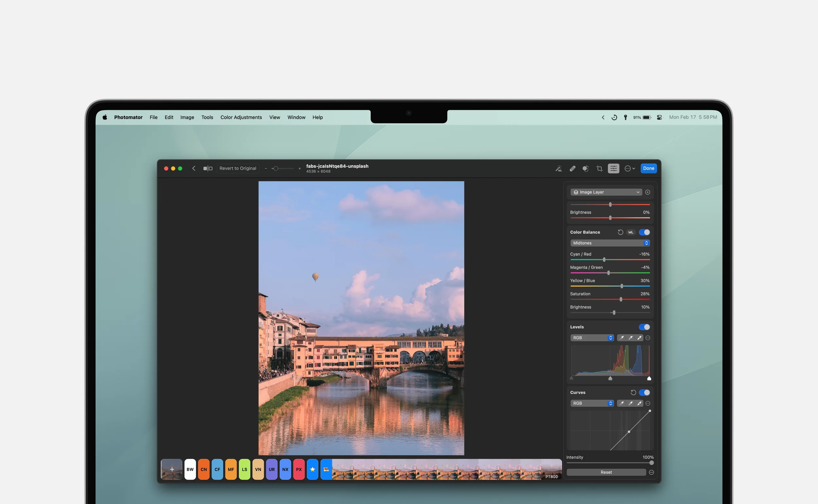Click the Curves white point eyedropper

pyautogui.click(x=639, y=404)
